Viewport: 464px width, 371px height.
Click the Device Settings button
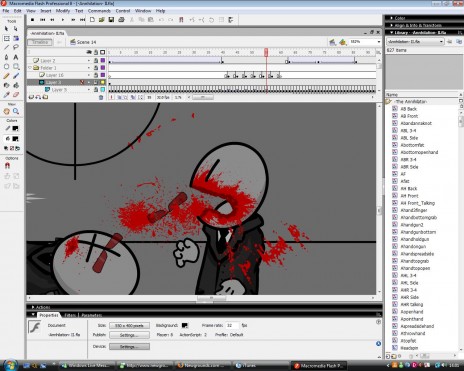pos(129,347)
